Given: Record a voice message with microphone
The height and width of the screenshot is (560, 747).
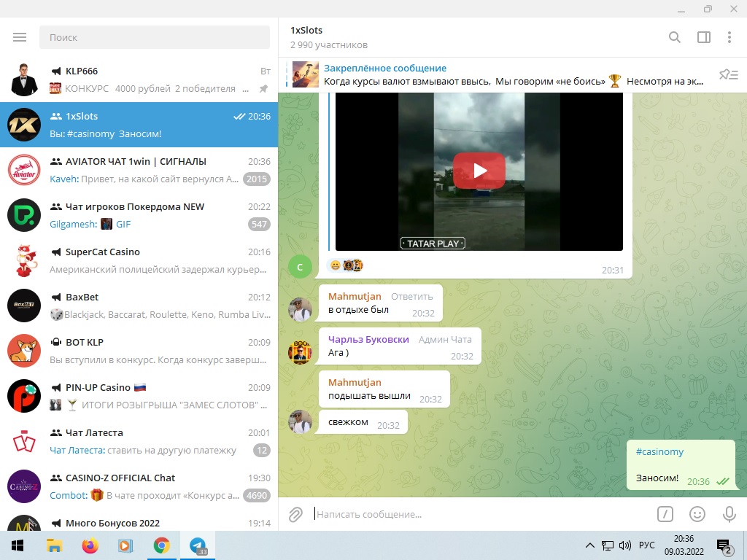Looking at the screenshot, I should click(729, 515).
